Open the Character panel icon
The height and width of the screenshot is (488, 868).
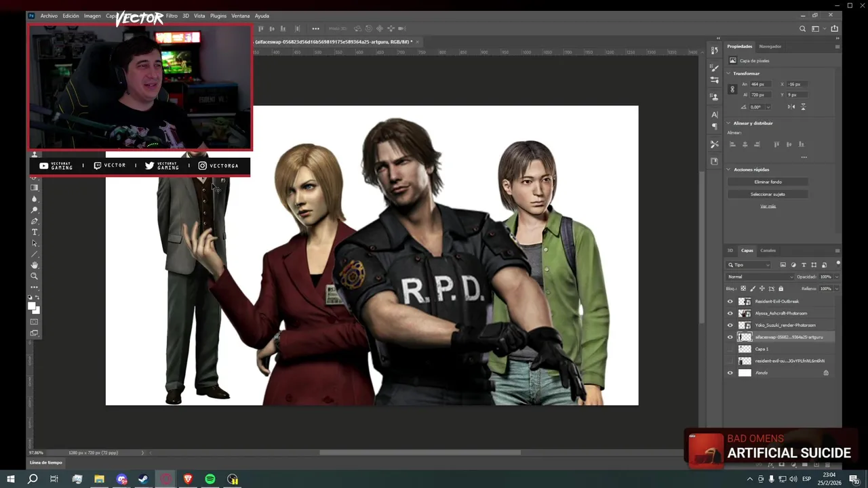click(x=714, y=115)
